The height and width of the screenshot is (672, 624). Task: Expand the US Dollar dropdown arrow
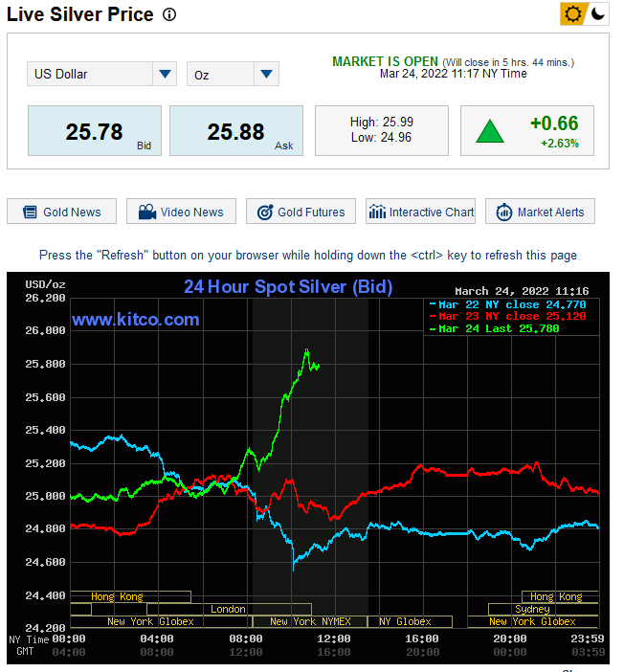point(165,74)
